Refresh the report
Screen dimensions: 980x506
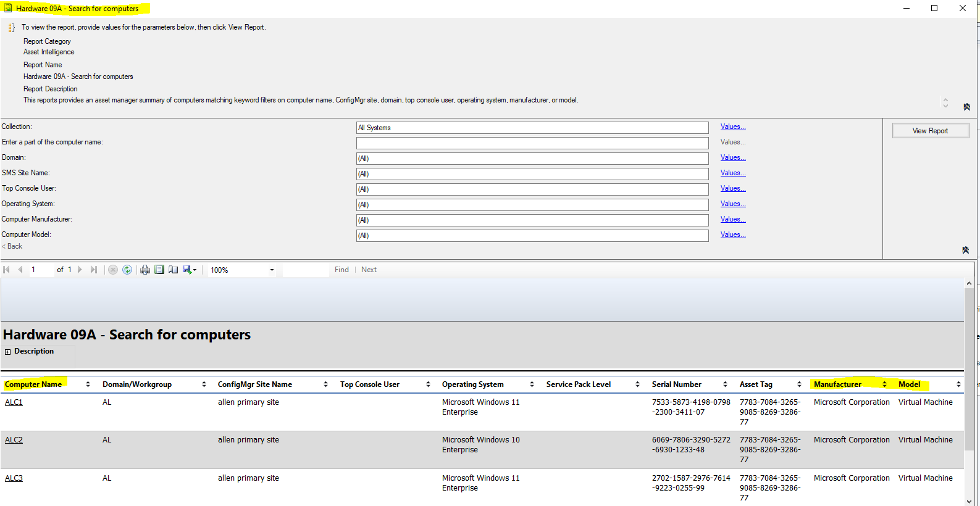[x=127, y=270]
